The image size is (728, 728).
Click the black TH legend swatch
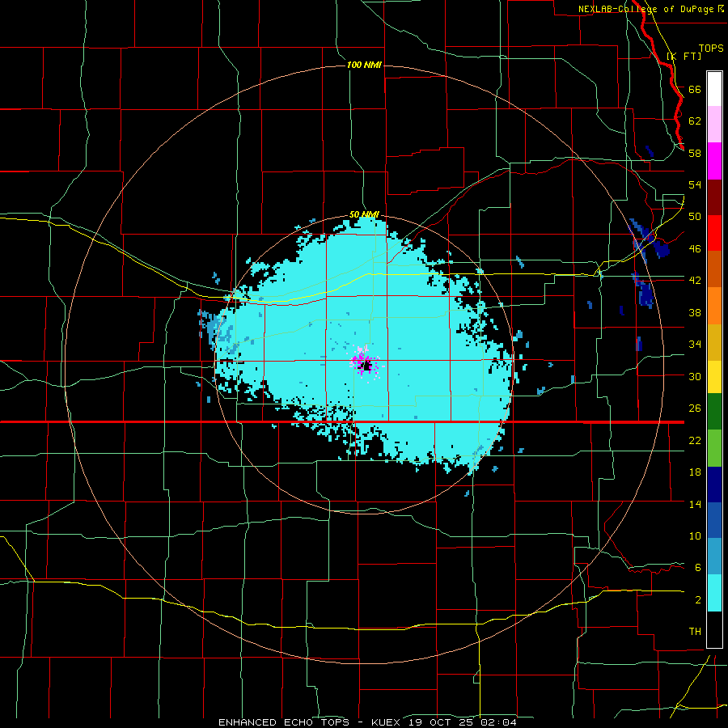click(x=714, y=629)
